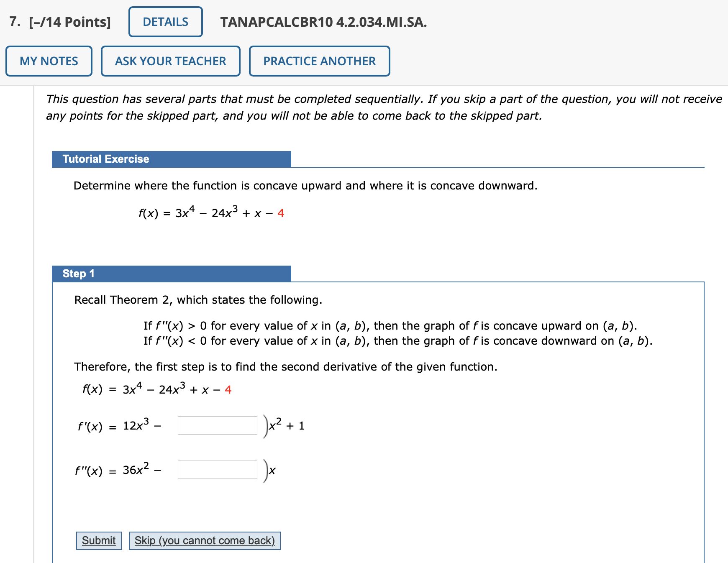Click the f'(x) answer input box
This screenshot has width=728, height=563.
(217, 425)
